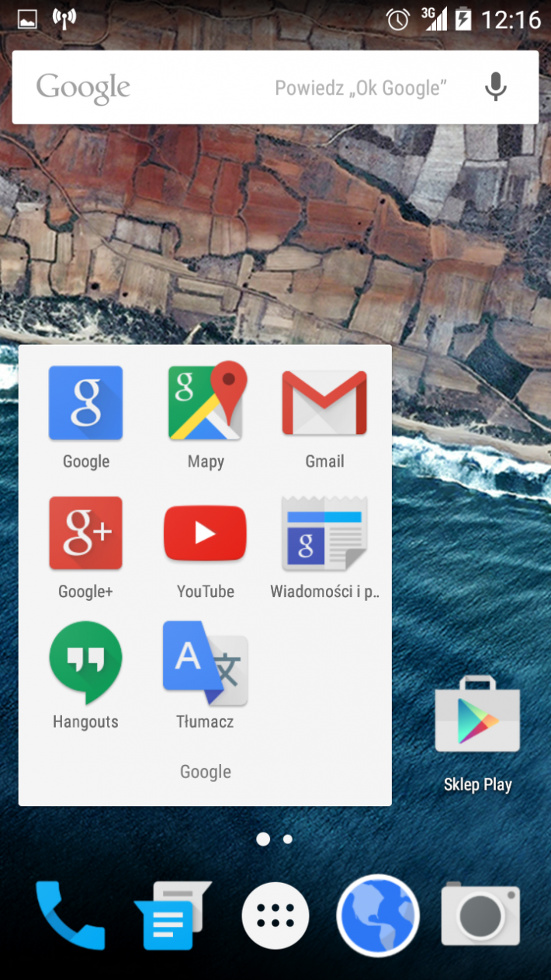Tap the Google logo in search bar
Screen dimensions: 551x980
click(83, 89)
